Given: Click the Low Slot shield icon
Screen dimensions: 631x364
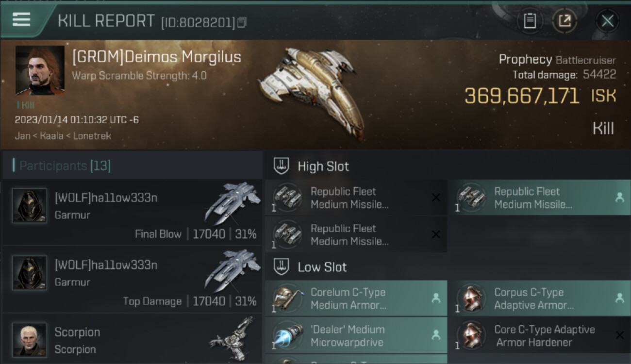Looking at the screenshot, I should 281,267.
